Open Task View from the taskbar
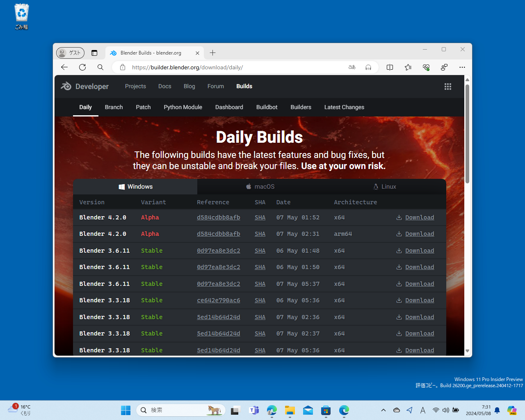 235,410
